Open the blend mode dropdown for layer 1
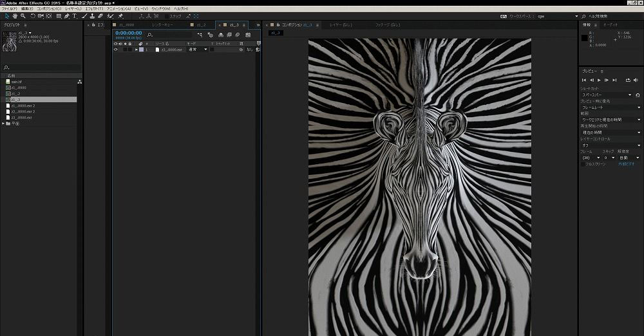The width and height of the screenshot is (644, 336). pyautogui.click(x=198, y=49)
